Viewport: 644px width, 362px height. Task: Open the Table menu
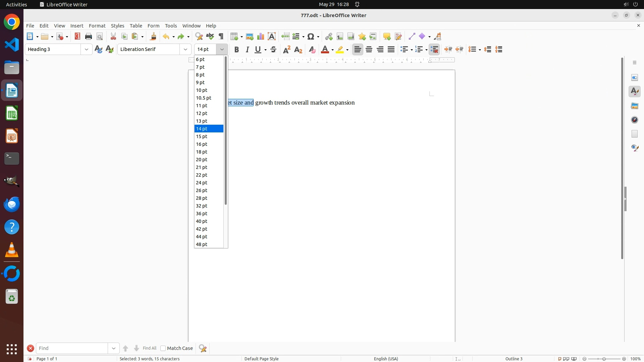tap(136, 26)
